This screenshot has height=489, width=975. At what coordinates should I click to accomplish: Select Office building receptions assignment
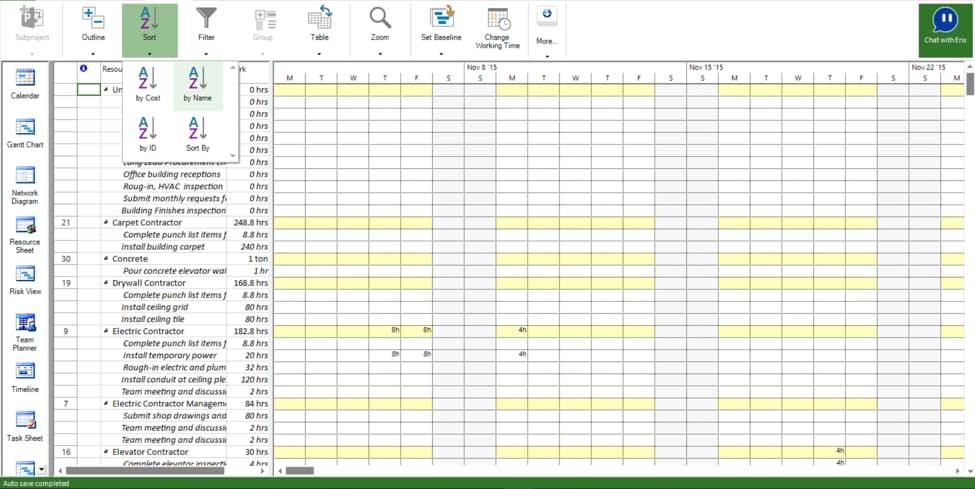(x=171, y=175)
